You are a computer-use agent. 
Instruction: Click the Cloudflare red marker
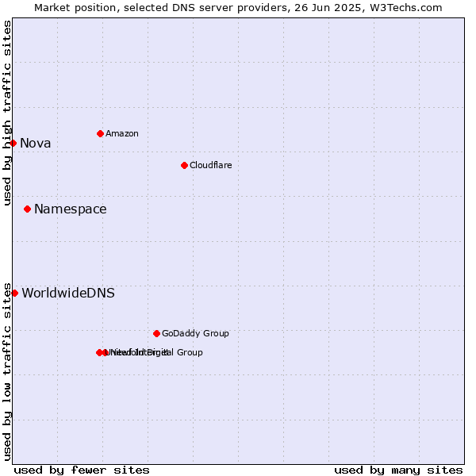tap(184, 166)
